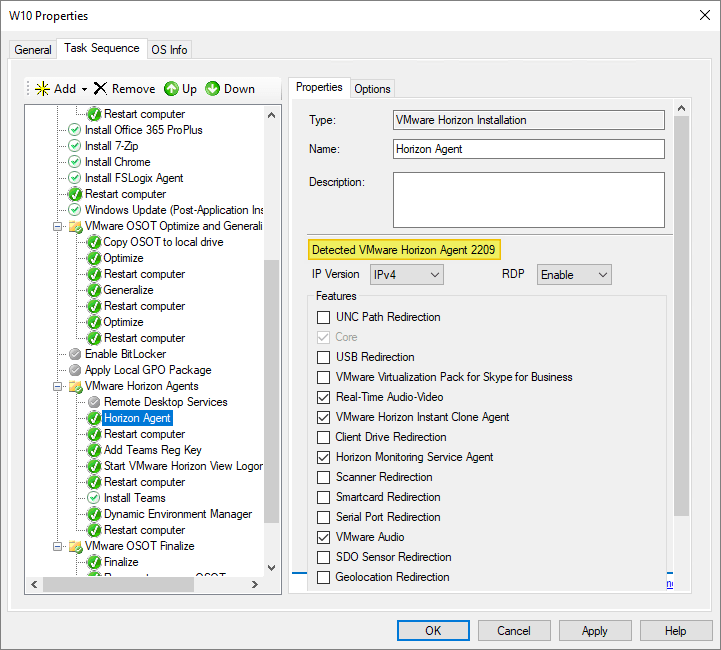Click the VMware OSOT Finalize folder icon
The width and height of the screenshot is (721, 650).
[x=75, y=546]
